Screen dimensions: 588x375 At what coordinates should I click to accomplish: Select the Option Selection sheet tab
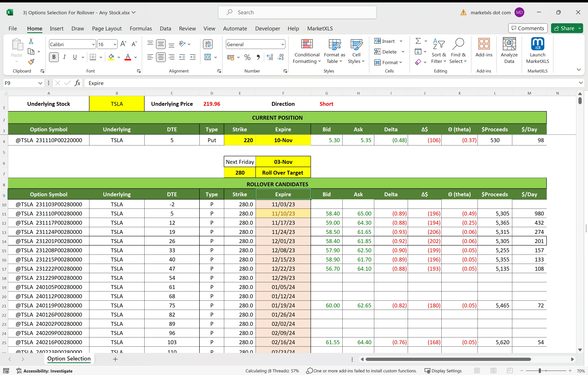tap(69, 359)
